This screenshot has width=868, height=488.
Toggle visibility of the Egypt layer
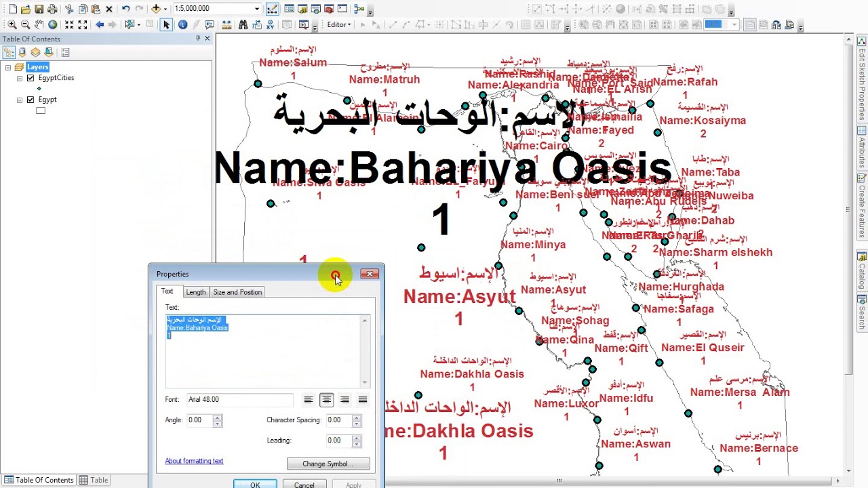(31, 100)
